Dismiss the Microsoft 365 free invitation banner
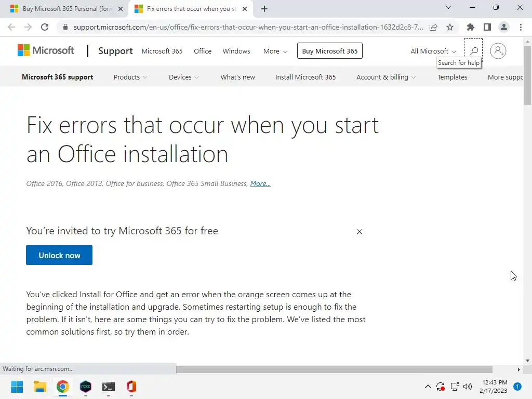This screenshot has width=532, height=399. click(x=360, y=232)
